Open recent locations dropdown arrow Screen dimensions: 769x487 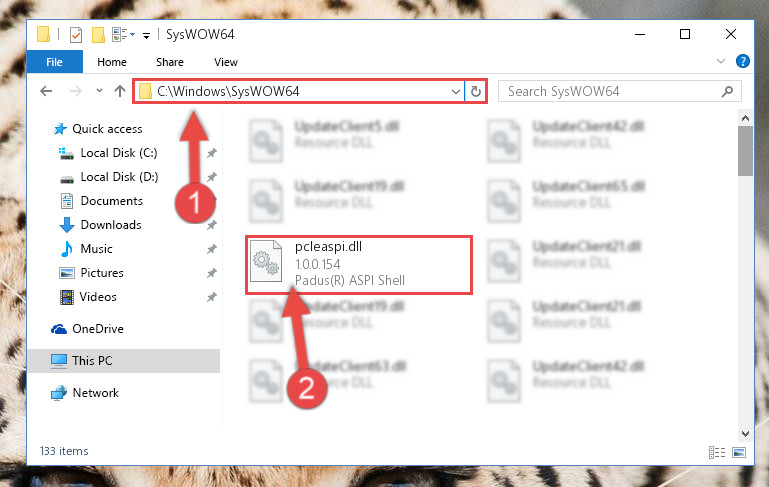99,91
